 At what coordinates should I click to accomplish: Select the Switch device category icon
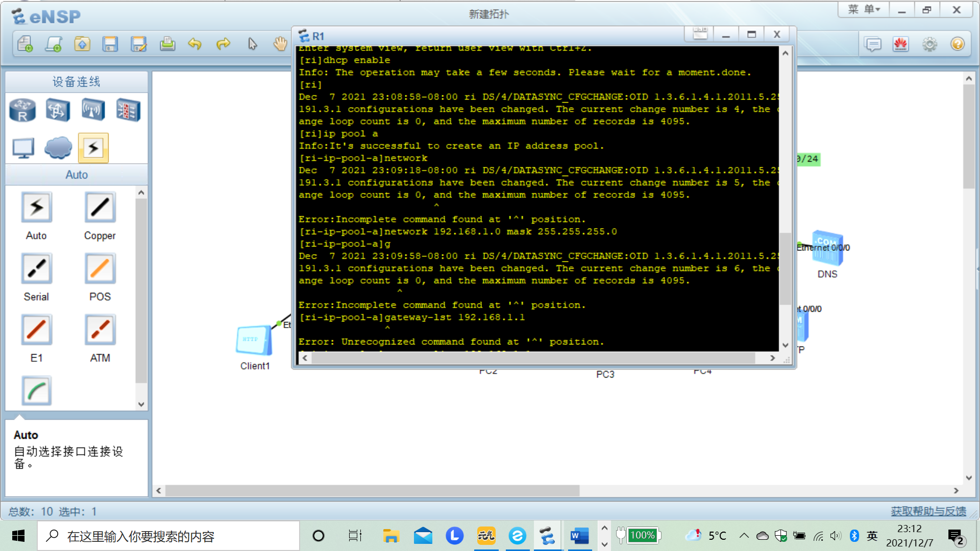pyautogui.click(x=58, y=110)
